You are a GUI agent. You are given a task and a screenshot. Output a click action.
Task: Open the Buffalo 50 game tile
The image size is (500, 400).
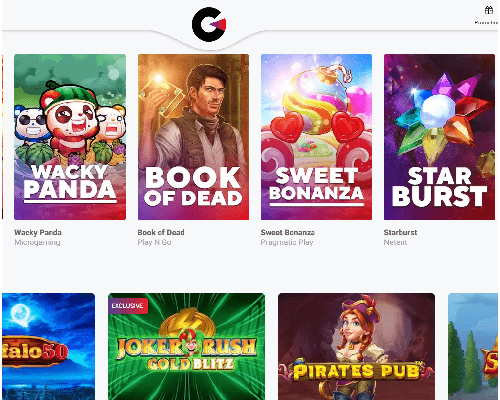pos(48,347)
